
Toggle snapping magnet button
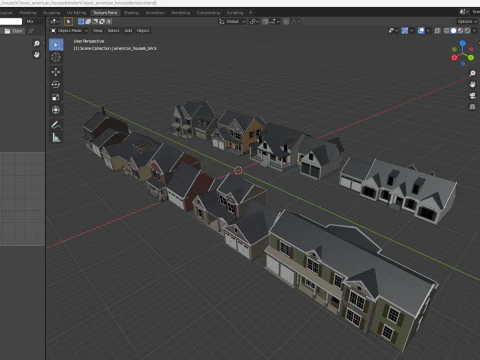pyautogui.click(x=265, y=22)
